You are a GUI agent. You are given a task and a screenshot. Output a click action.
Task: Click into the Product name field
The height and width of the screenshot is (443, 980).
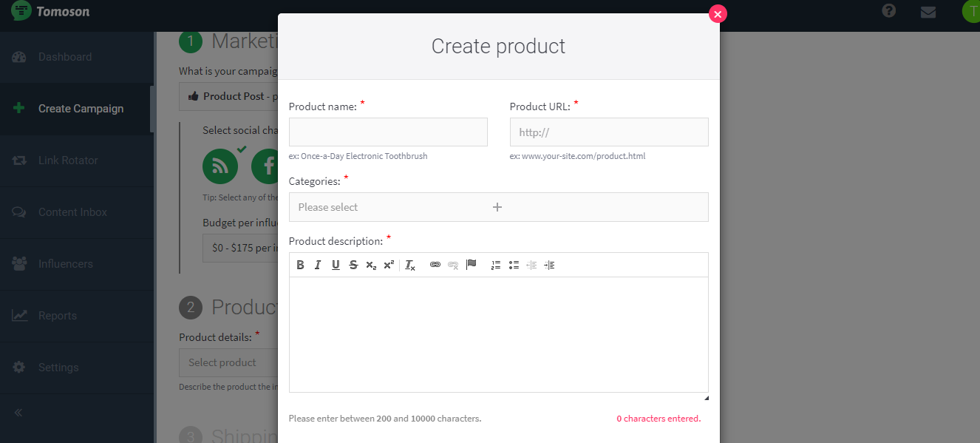(388, 132)
